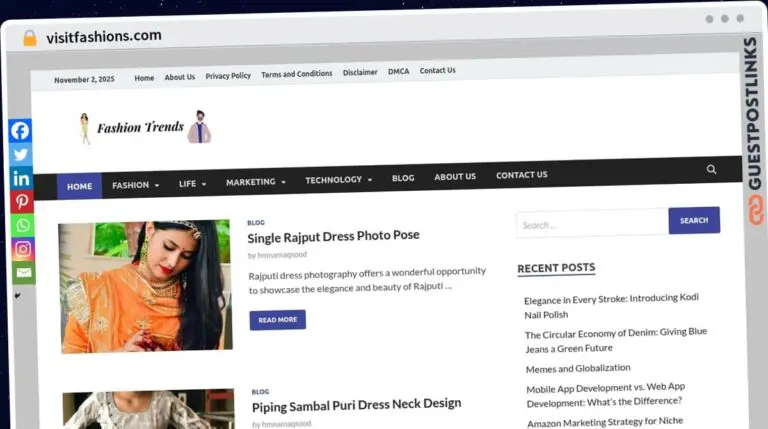Click the Search button in sidebar
Viewport: 768px width, 429px height.
click(694, 220)
